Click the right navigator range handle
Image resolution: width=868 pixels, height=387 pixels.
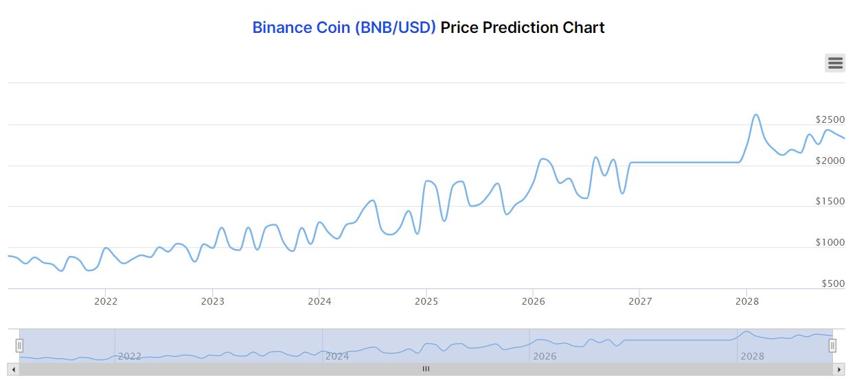(832, 345)
